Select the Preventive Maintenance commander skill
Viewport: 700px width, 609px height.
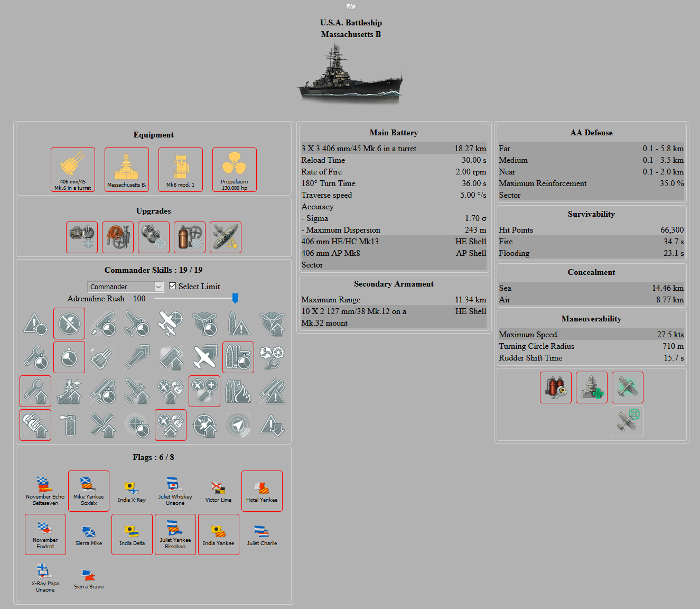[69, 324]
